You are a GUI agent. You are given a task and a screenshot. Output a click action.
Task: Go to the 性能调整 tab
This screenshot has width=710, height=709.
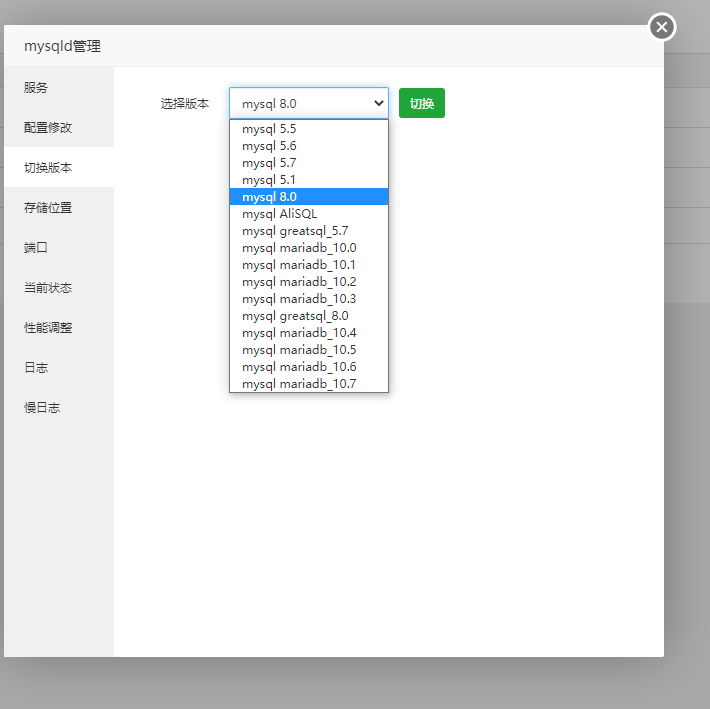tap(59, 327)
